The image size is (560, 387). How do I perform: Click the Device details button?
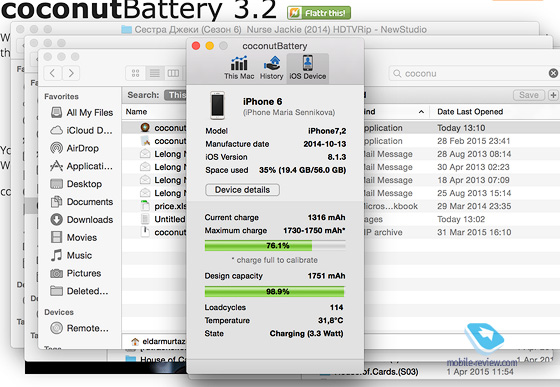point(242,190)
